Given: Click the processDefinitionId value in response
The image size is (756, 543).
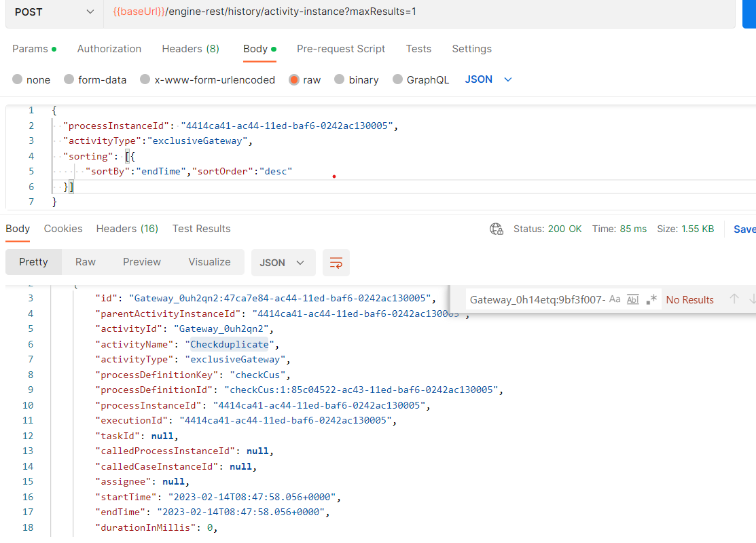Looking at the screenshot, I should [361, 390].
